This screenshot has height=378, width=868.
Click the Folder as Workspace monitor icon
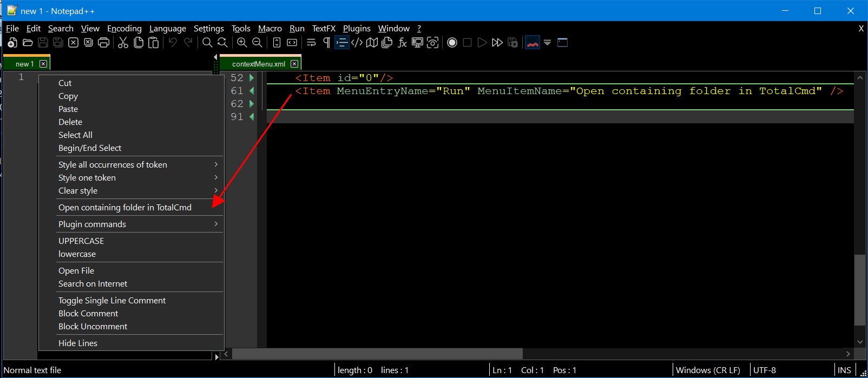pyautogui.click(x=417, y=43)
